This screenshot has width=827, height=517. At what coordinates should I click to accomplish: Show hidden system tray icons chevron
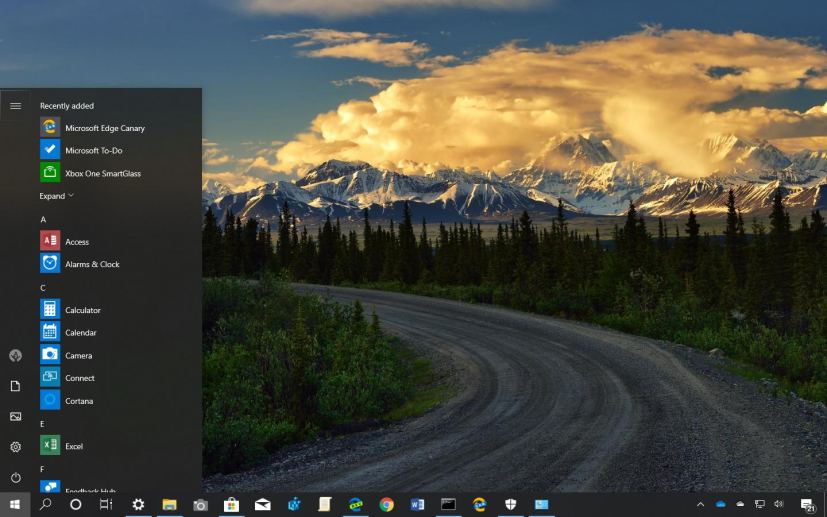pyautogui.click(x=700, y=504)
